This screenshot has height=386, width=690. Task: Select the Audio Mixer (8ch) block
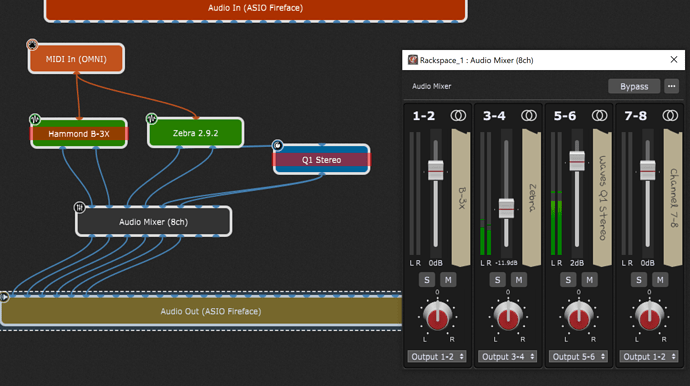154,222
